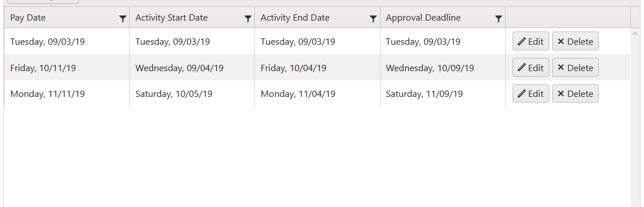Open the Pay Date filter icon

tap(122, 18)
